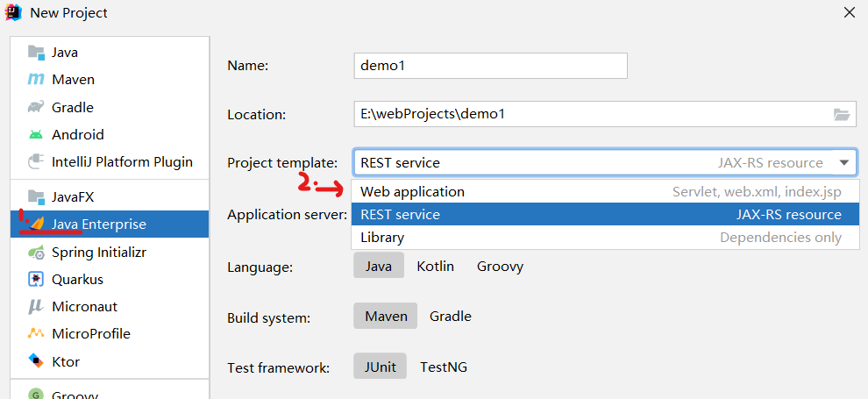Close the New Project dialog
This screenshot has height=399, width=868.
[849, 12]
